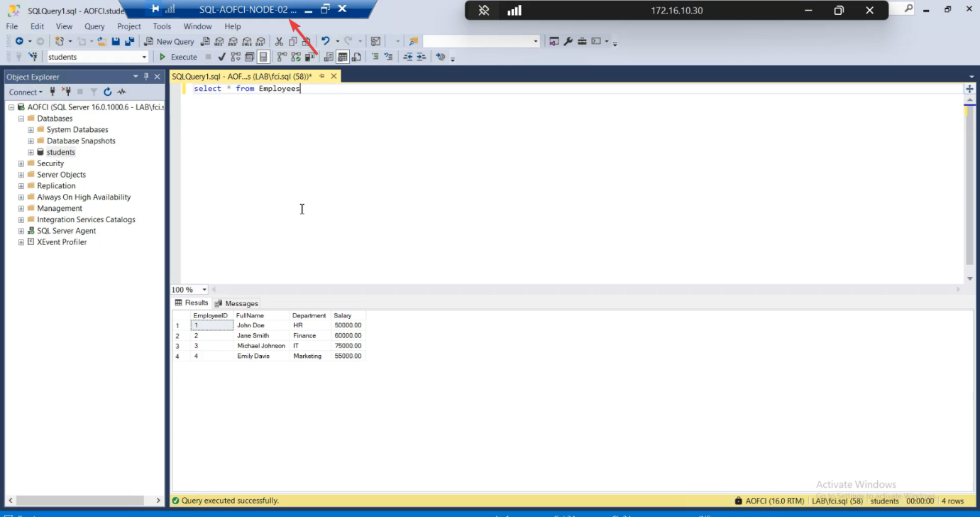Uncomment selected lines icon
The image size is (980, 517).
389,57
